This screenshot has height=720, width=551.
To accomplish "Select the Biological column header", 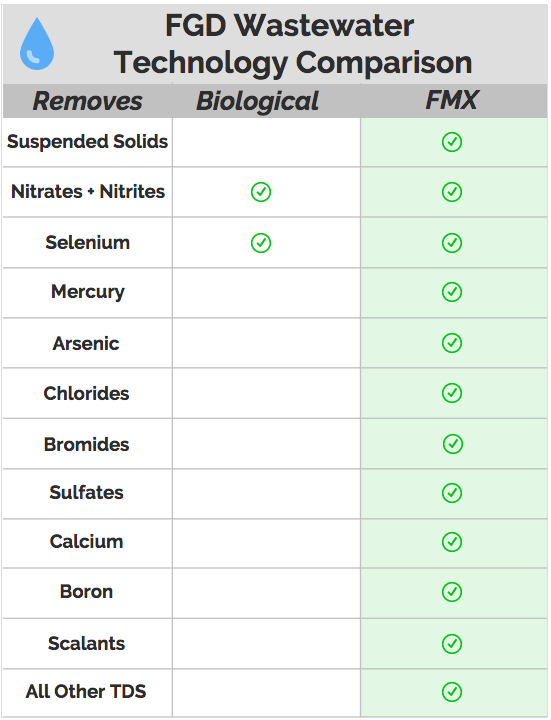I will pos(257,101).
